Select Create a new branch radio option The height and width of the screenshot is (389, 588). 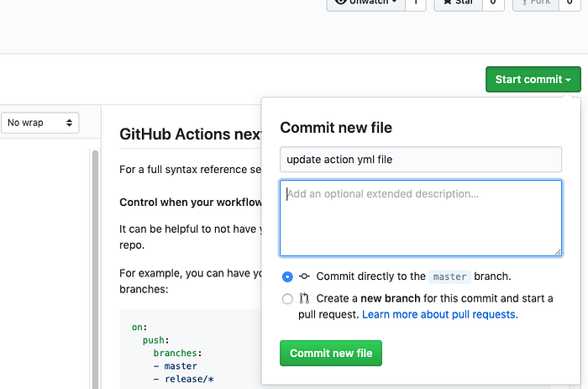pyautogui.click(x=287, y=299)
